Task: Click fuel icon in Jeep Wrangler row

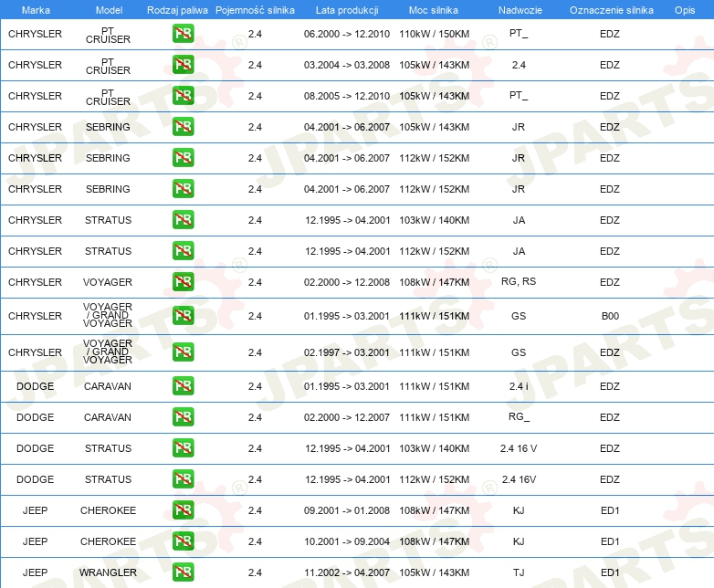Action: pos(183,572)
